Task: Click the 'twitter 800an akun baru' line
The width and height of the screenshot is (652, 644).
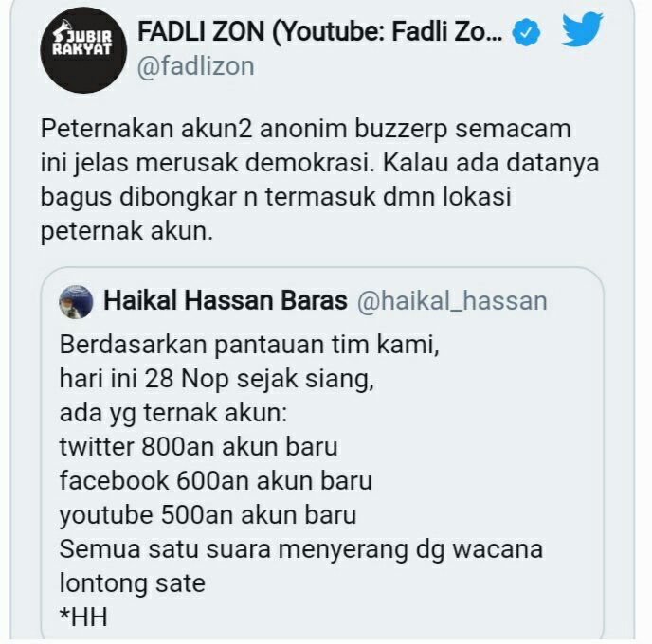Action: coord(198,447)
